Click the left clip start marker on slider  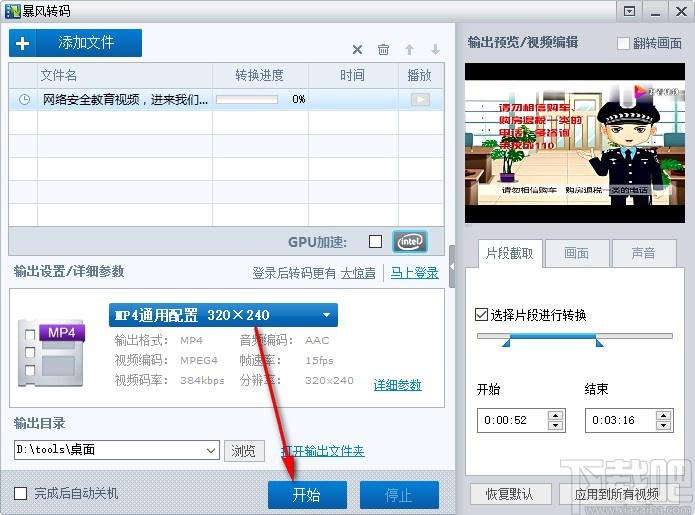(507, 343)
